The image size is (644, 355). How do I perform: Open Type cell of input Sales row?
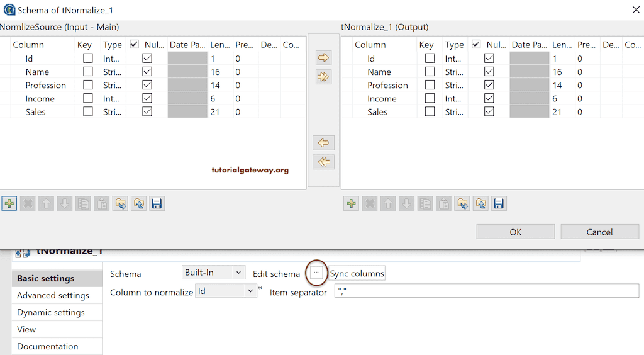pos(113,112)
